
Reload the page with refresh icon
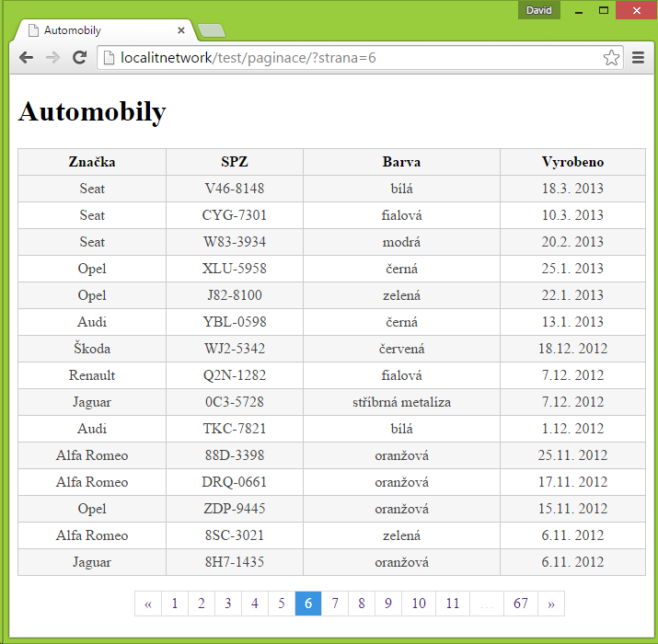click(x=80, y=58)
